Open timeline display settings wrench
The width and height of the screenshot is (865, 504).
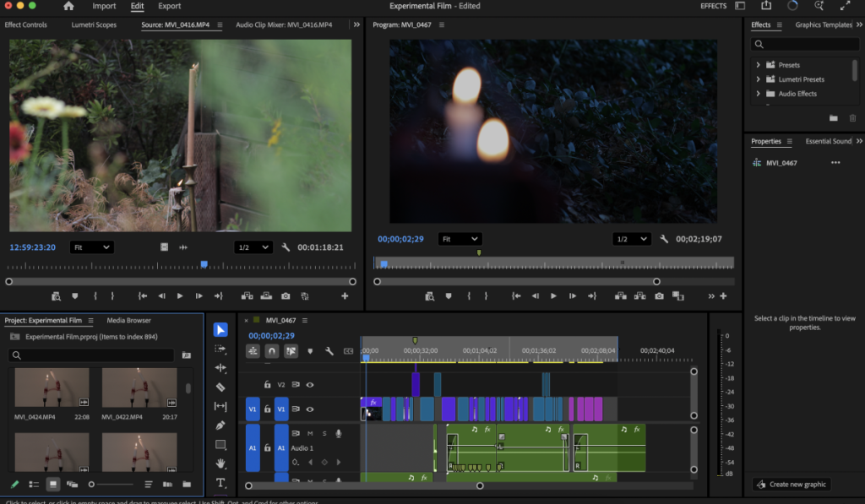(329, 350)
